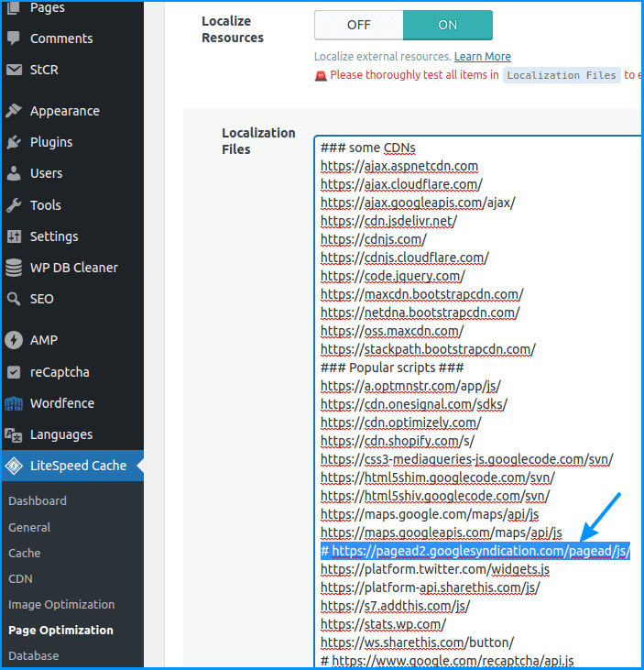Go to LiteSpeed Dashboard submenu

click(38, 500)
